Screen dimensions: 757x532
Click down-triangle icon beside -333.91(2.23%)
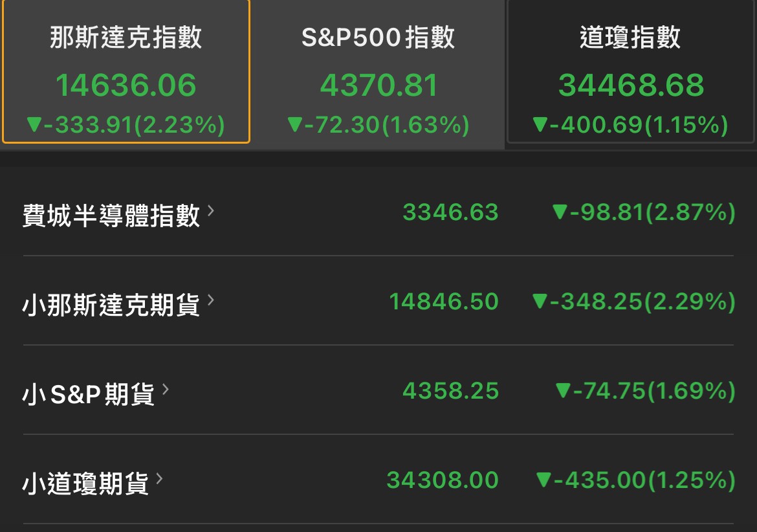point(34,124)
